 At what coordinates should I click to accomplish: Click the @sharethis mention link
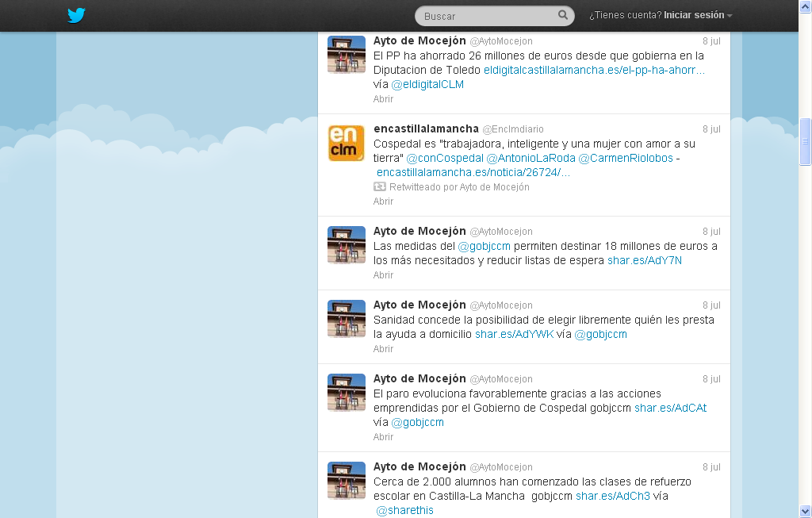[404, 510]
